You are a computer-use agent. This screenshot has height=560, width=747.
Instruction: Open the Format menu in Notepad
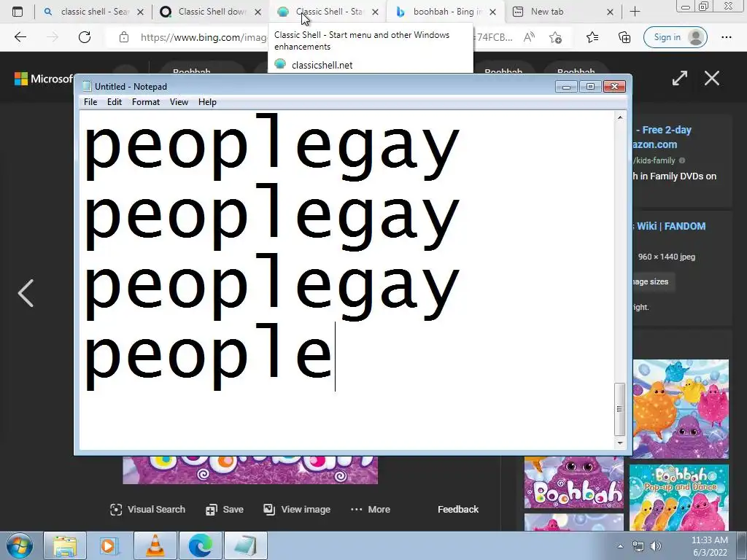146,102
